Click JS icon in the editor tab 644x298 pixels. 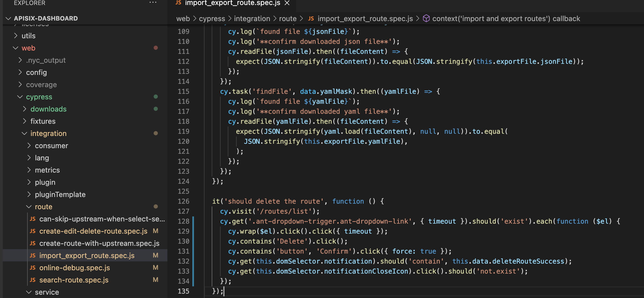pyautogui.click(x=178, y=2)
